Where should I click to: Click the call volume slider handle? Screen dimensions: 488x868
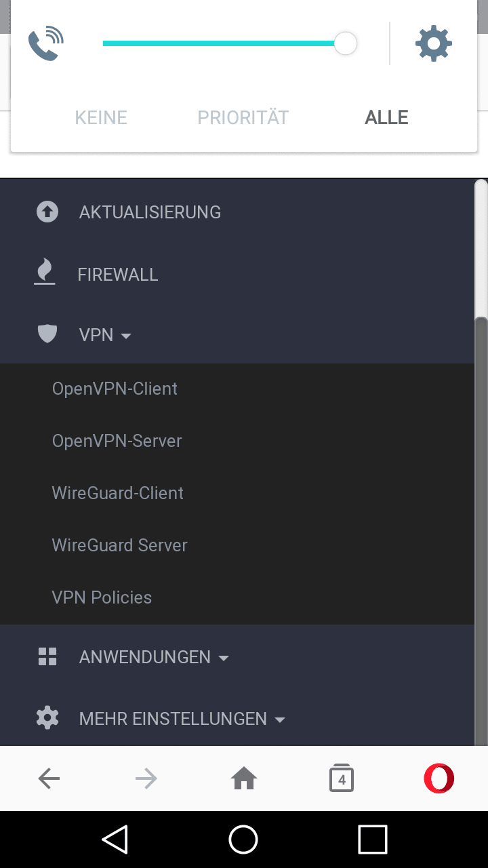tap(346, 43)
